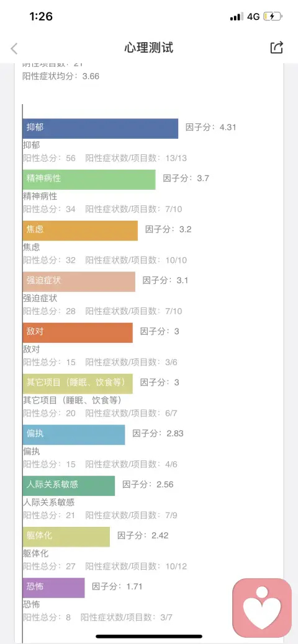Tap the 心理测试 page title

(x=149, y=48)
